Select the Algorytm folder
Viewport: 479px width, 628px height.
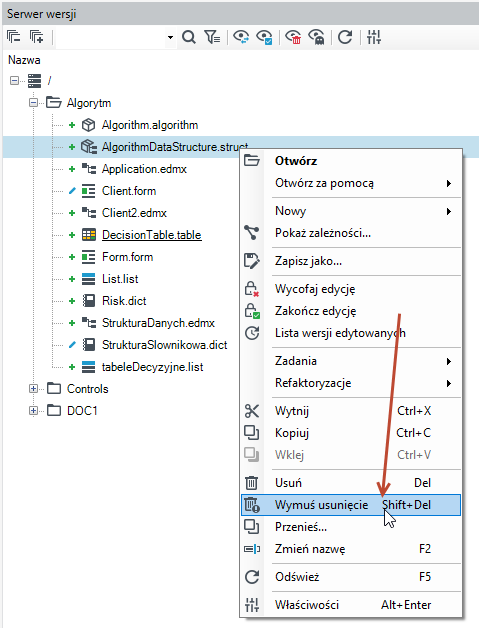pyautogui.click(x=89, y=103)
